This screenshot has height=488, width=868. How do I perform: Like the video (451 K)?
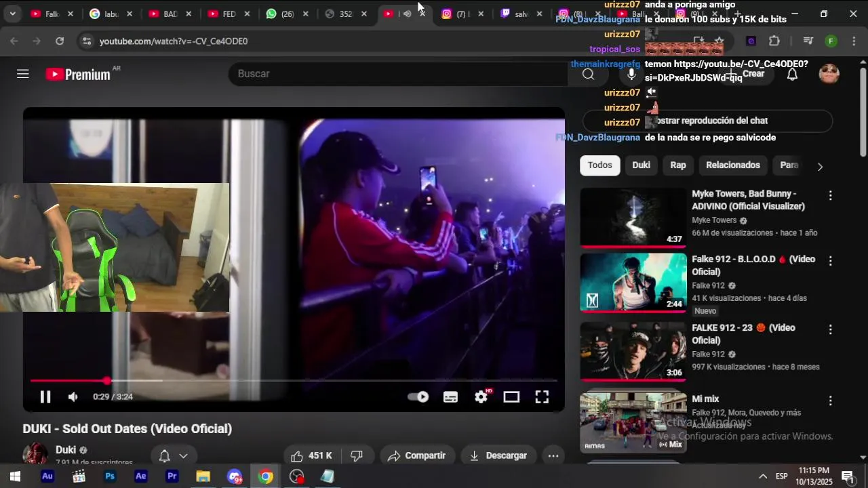311,456
